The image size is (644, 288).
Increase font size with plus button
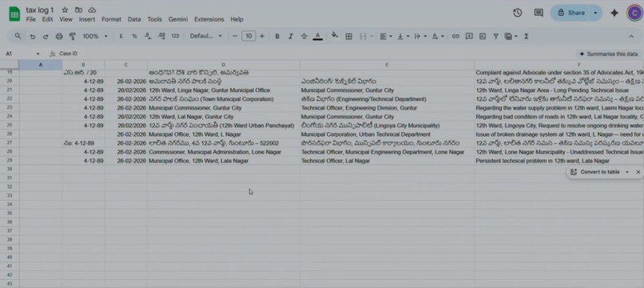pos(262,36)
